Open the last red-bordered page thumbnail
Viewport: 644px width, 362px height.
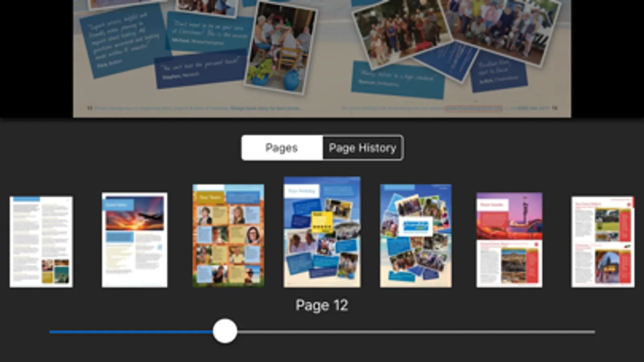603,242
